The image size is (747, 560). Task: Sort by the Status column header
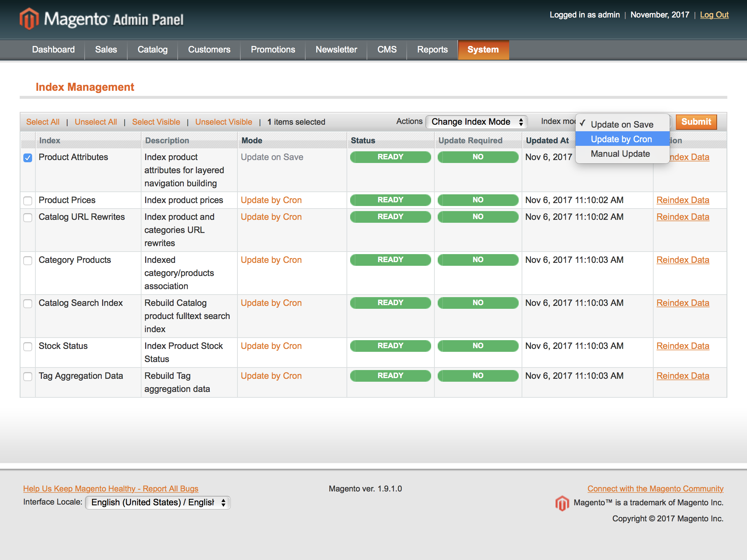tap(363, 141)
